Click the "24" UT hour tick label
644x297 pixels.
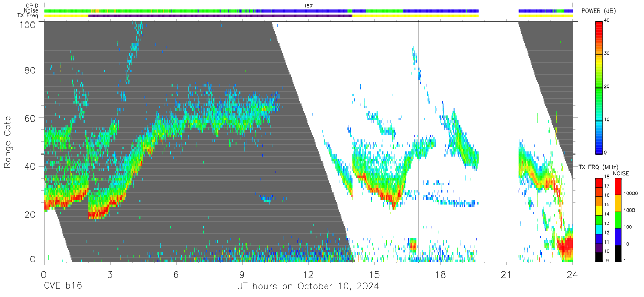tap(573, 274)
